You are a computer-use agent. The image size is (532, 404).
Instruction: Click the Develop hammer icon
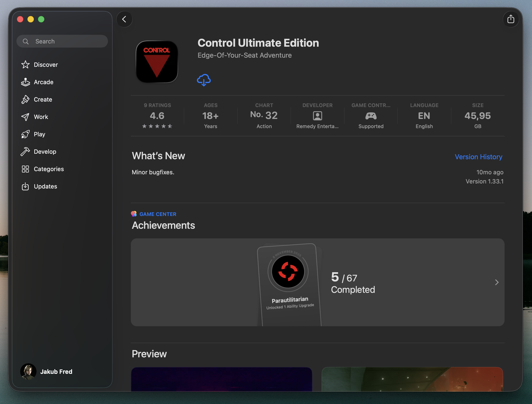(25, 152)
